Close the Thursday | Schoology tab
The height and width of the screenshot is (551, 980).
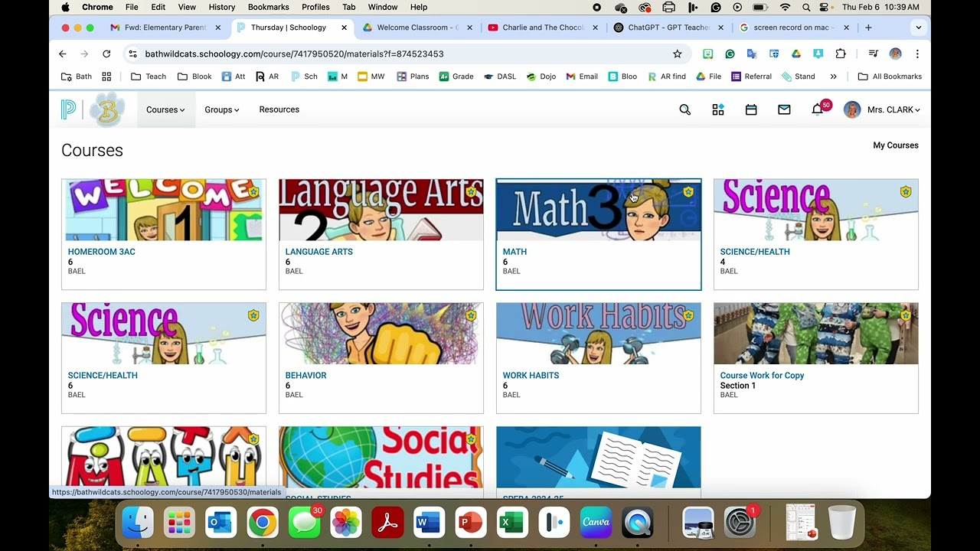point(344,28)
